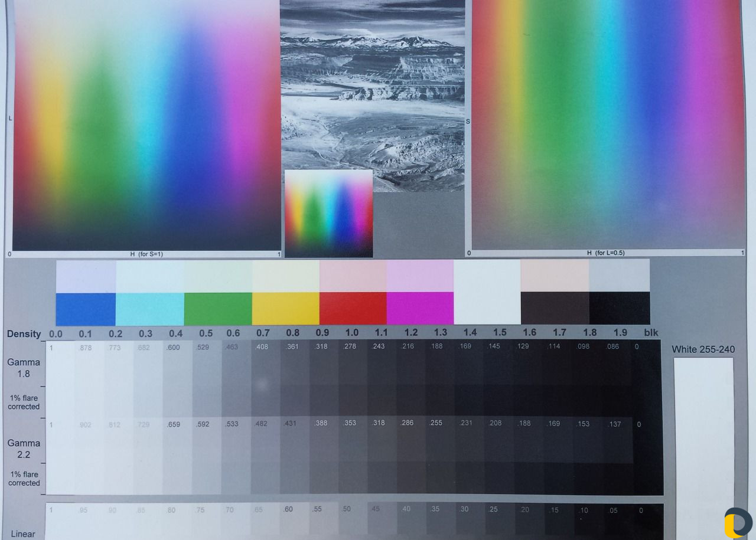Click the '.145' gamma value

pos(494,346)
